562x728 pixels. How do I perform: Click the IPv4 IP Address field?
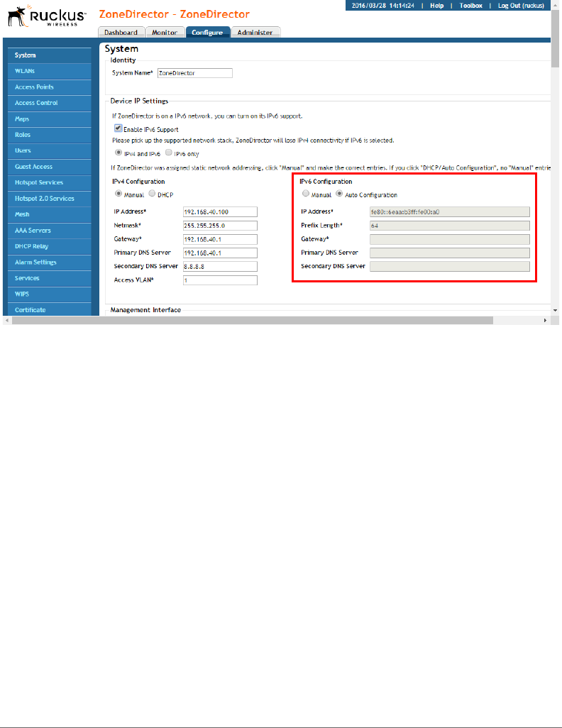point(220,212)
